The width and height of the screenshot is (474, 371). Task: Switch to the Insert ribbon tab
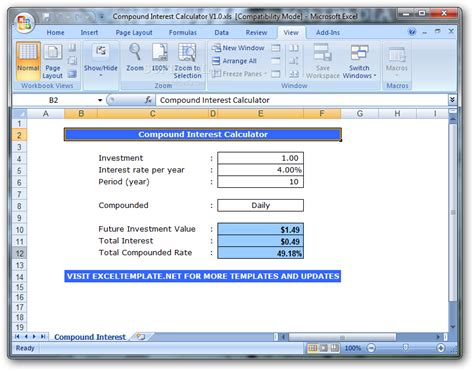[89, 33]
